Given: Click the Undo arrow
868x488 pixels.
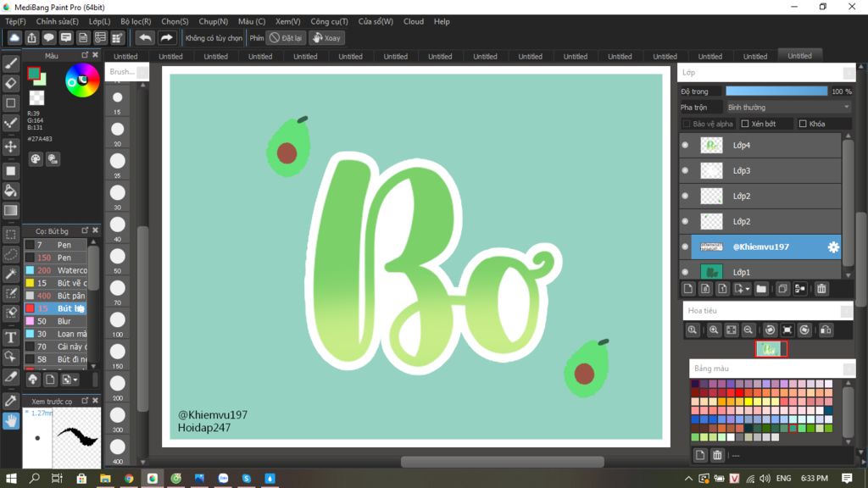Looking at the screenshot, I should [x=145, y=37].
